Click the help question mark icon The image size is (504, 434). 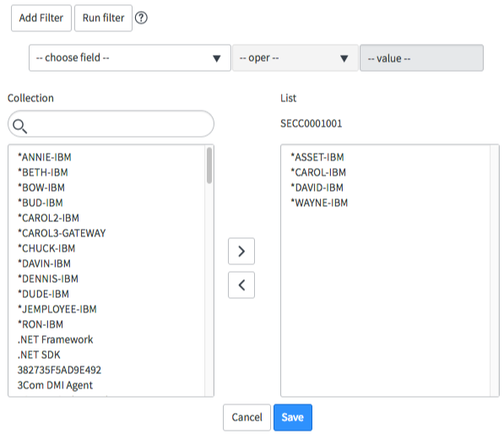coord(141,18)
